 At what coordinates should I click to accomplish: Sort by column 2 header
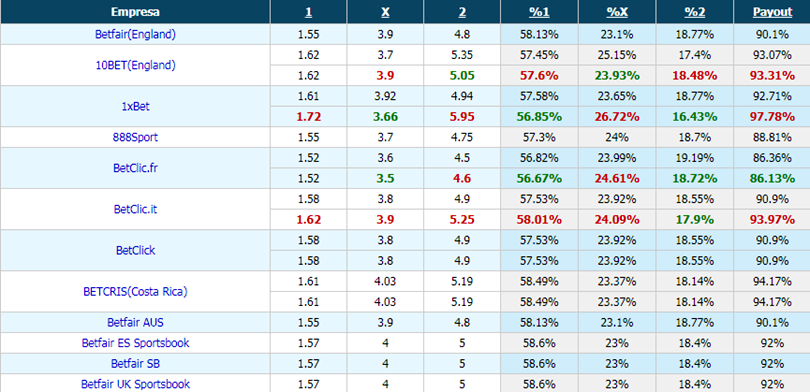tap(462, 12)
